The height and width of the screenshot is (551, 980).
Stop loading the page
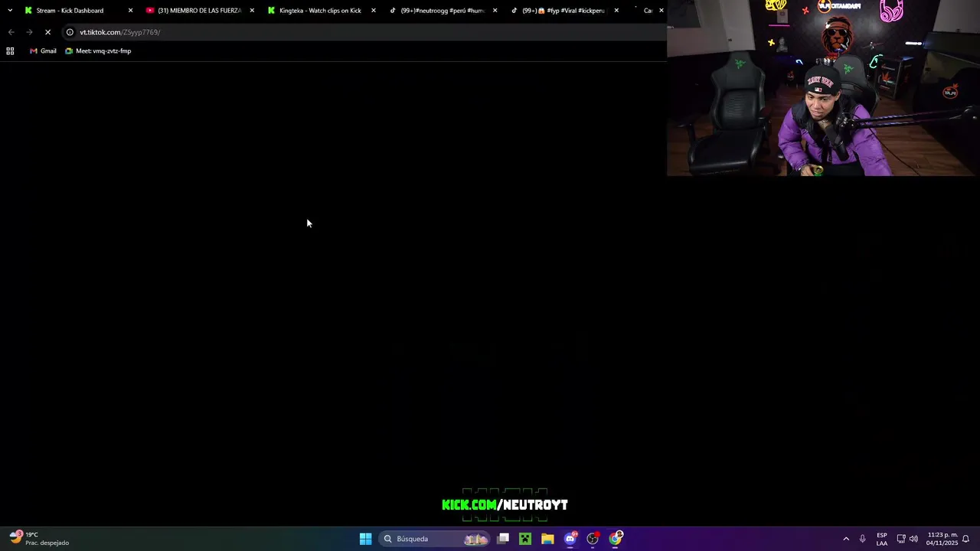coord(47,32)
